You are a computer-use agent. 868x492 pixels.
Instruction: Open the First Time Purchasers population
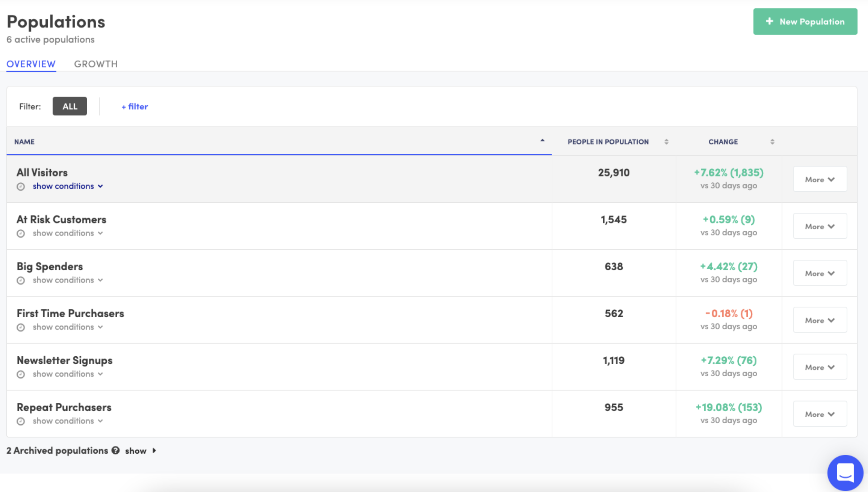click(71, 313)
